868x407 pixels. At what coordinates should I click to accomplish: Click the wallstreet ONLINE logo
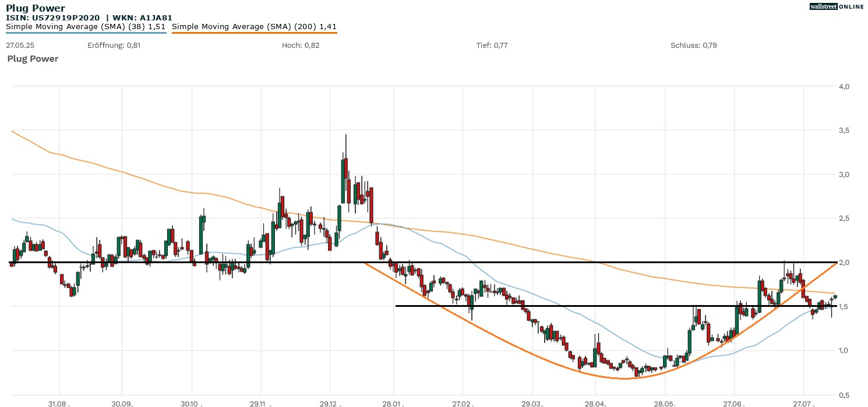tap(837, 6)
